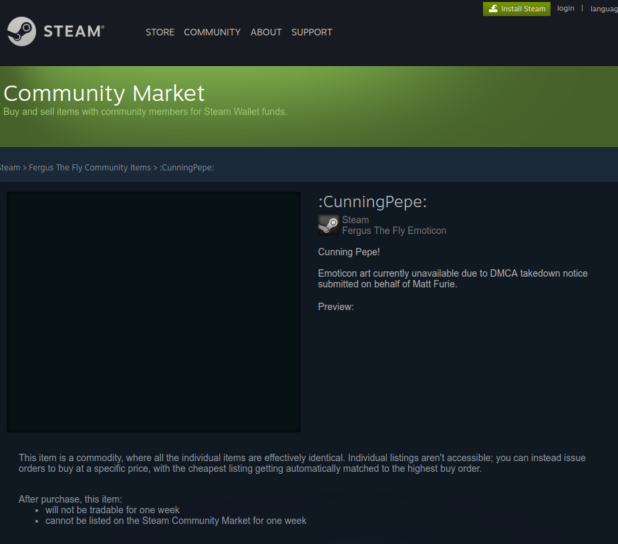This screenshot has width=618, height=544.
Task: Go to the ABOUT page
Action: point(266,32)
